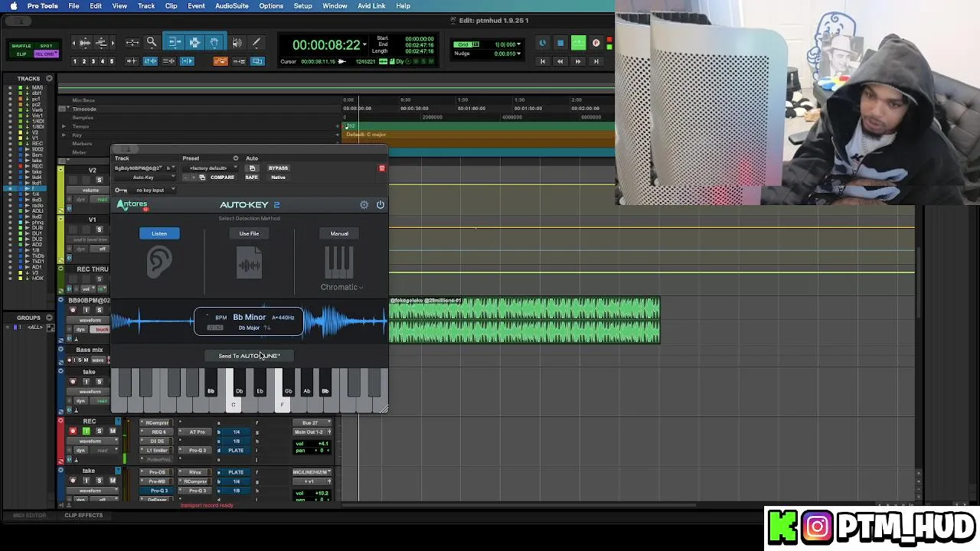
Task: Click the Antares logo
Action: pos(132,205)
